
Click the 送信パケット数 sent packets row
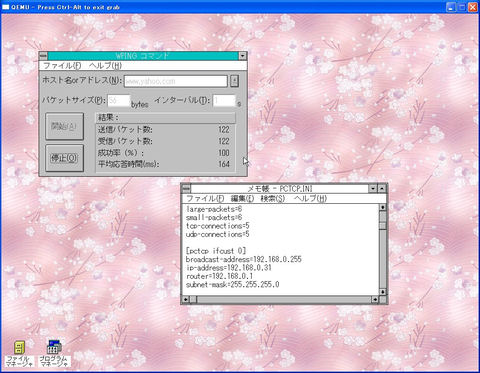click(x=165, y=129)
